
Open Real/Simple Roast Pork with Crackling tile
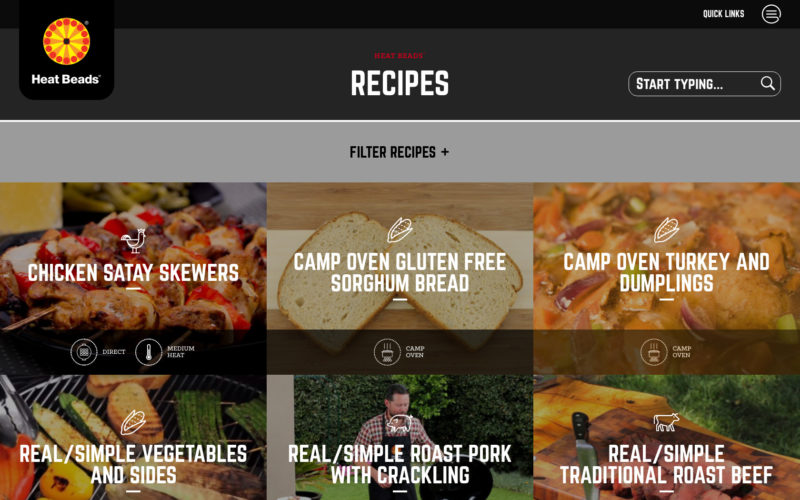[x=399, y=464]
